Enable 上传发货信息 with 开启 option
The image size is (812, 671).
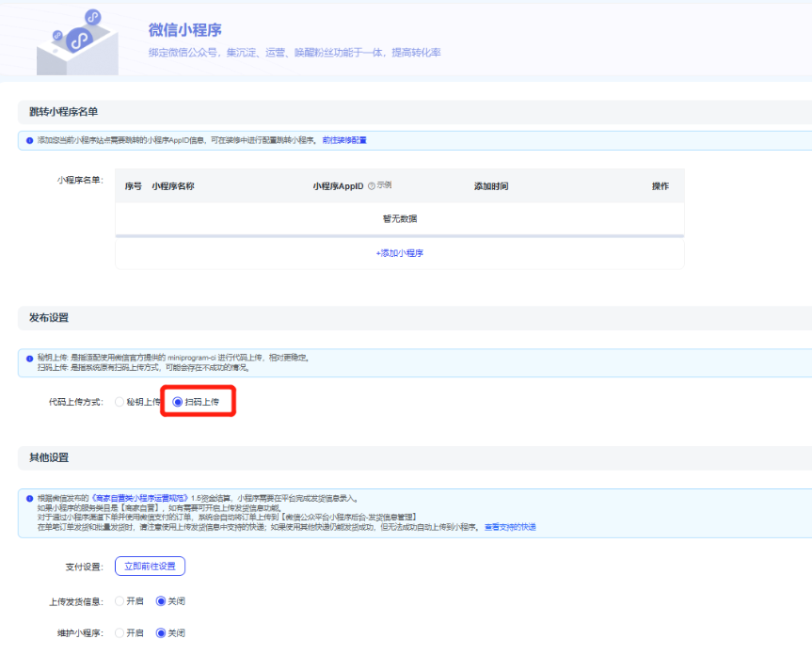(119, 600)
